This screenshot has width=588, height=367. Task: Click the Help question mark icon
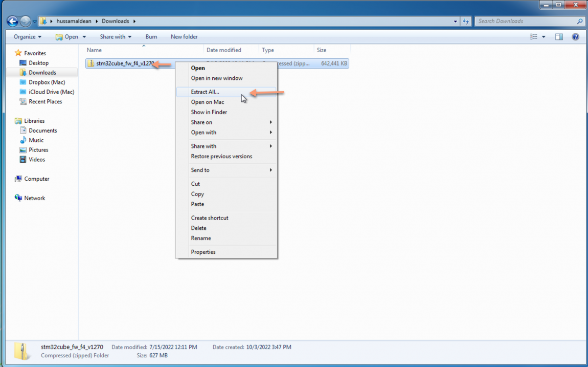[x=576, y=36]
